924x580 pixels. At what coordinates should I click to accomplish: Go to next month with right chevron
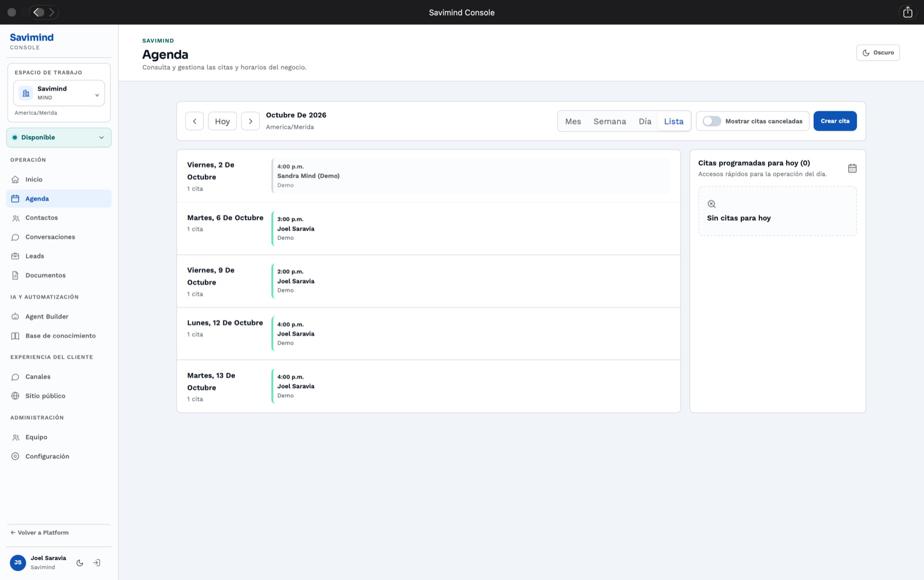(250, 121)
